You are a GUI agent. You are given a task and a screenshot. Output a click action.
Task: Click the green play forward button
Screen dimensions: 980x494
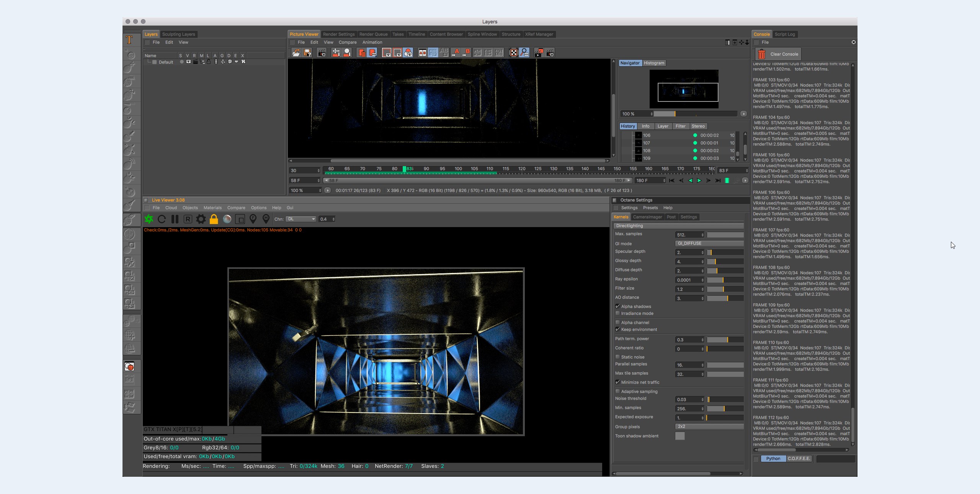coord(699,181)
